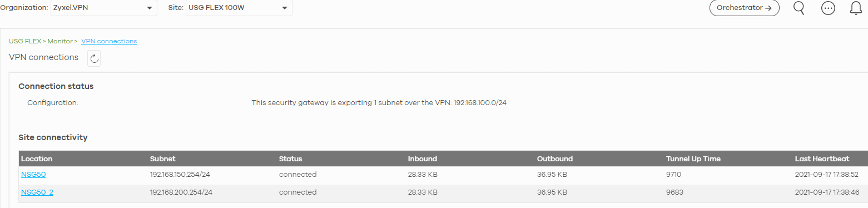Sort by the Tunnel Up Time column header
The image size is (868, 208).
[x=693, y=159]
